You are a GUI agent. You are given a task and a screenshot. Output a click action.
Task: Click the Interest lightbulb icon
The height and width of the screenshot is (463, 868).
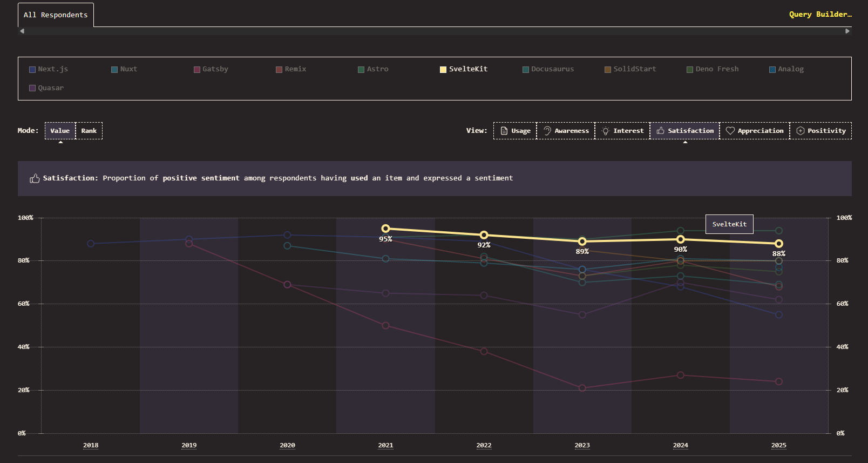pyautogui.click(x=606, y=131)
